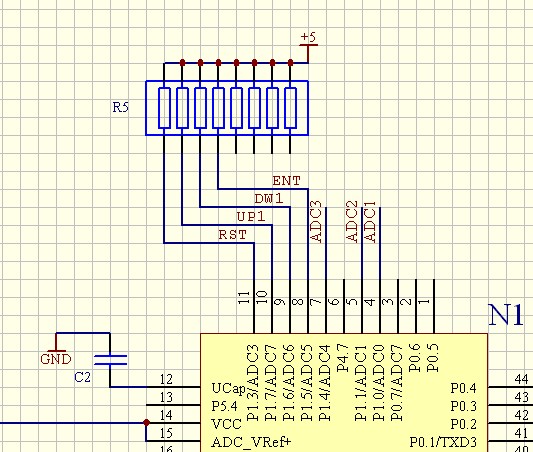533x452 pixels.
Task: Click the UP1 net label
Action: point(251,217)
